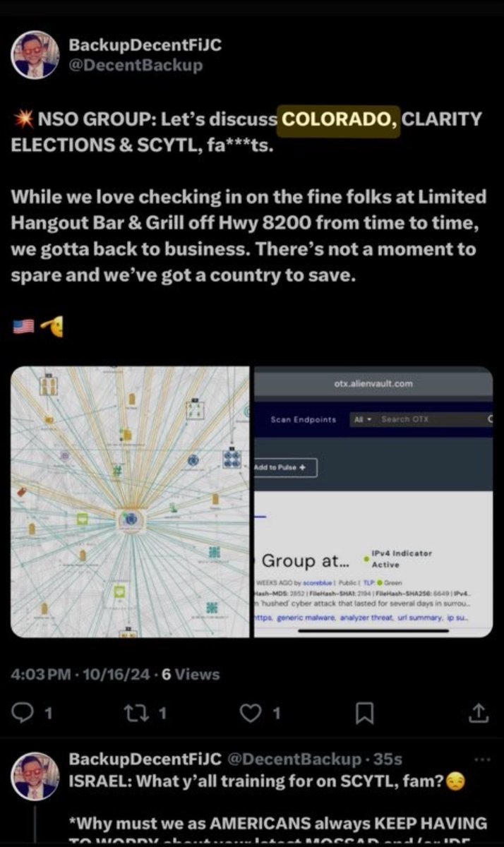The image size is (504, 847).
Task: Tap the BackupDecentFiJC display name
Action: (x=145, y=45)
